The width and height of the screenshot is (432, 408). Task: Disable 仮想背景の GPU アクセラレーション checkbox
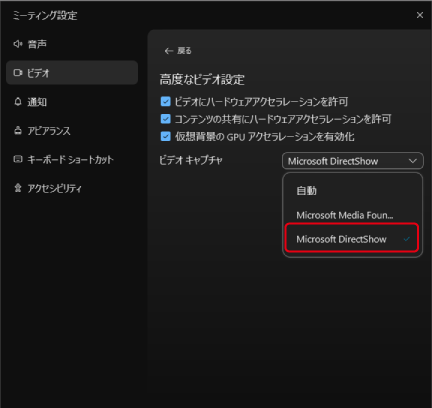(165, 136)
